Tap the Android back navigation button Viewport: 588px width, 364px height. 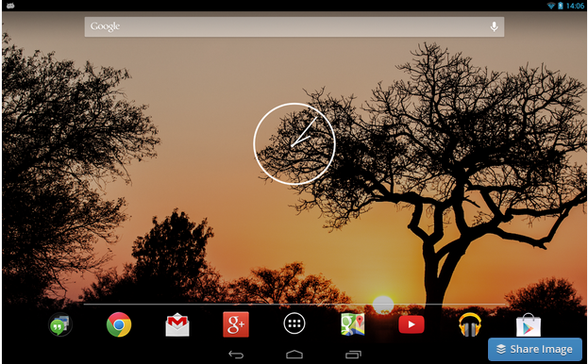click(236, 355)
